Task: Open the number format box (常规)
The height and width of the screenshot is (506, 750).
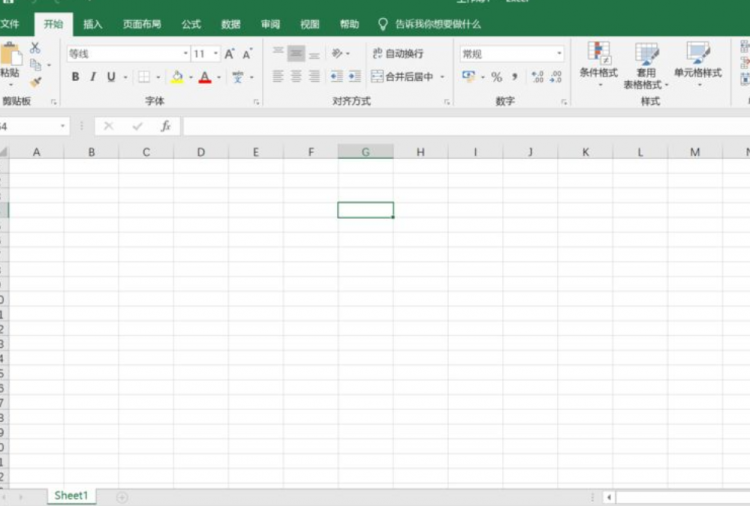Action: tap(511, 54)
